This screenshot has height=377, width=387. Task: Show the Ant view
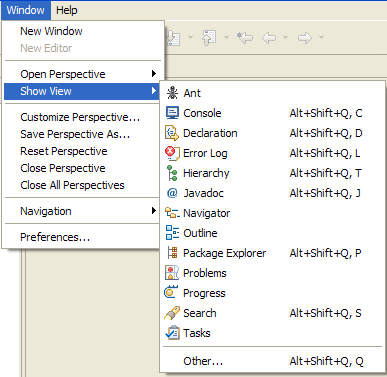pyautogui.click(x=272, y=93)
